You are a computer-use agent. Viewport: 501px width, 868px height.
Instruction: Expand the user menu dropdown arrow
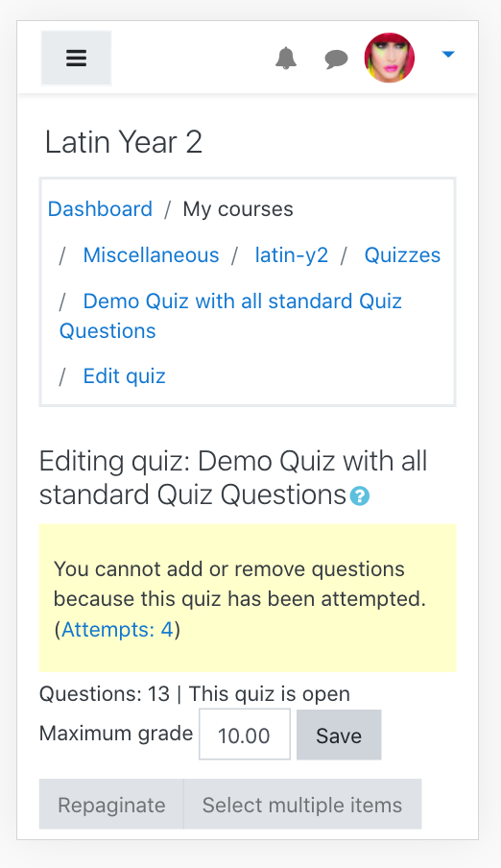[x=448, y=54]
